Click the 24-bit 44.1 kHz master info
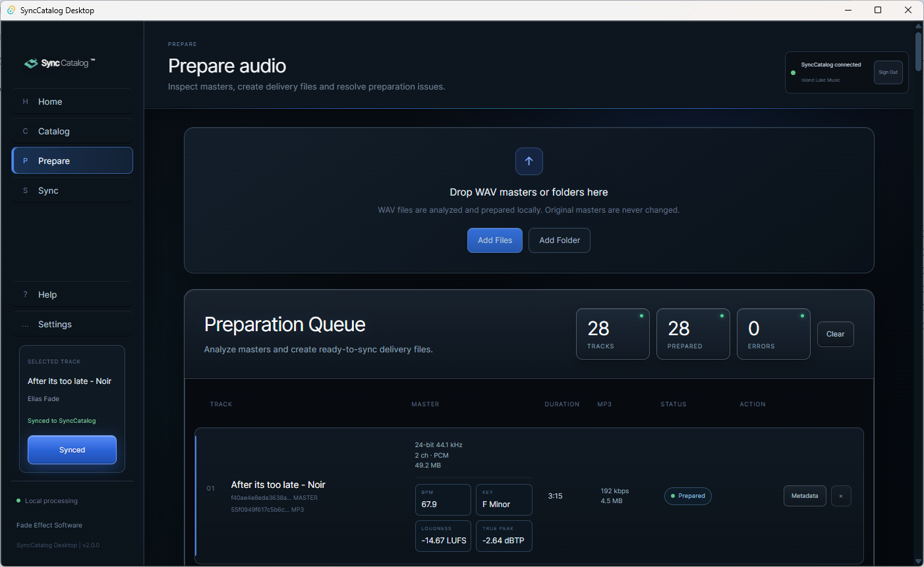The width and height of the screenshot is (924, 567). (439, 445)
